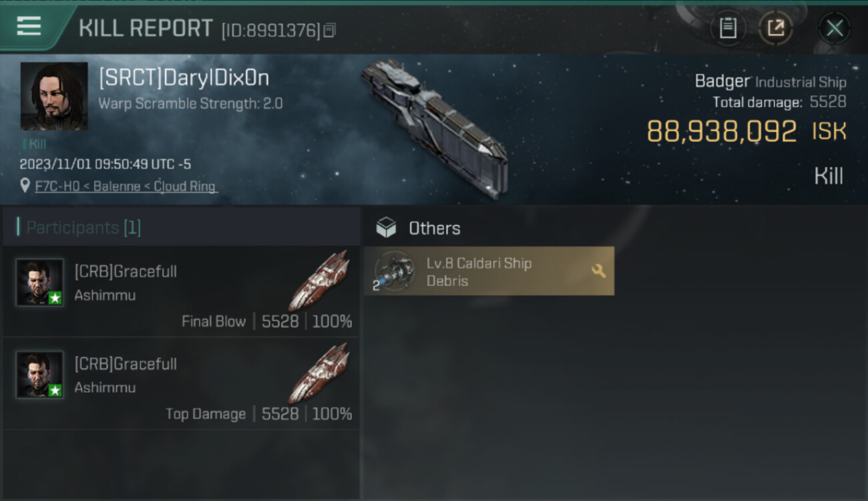Open the clipboard report icon
The width and height of the screenshot is (868, 501).
coord(728,28)
